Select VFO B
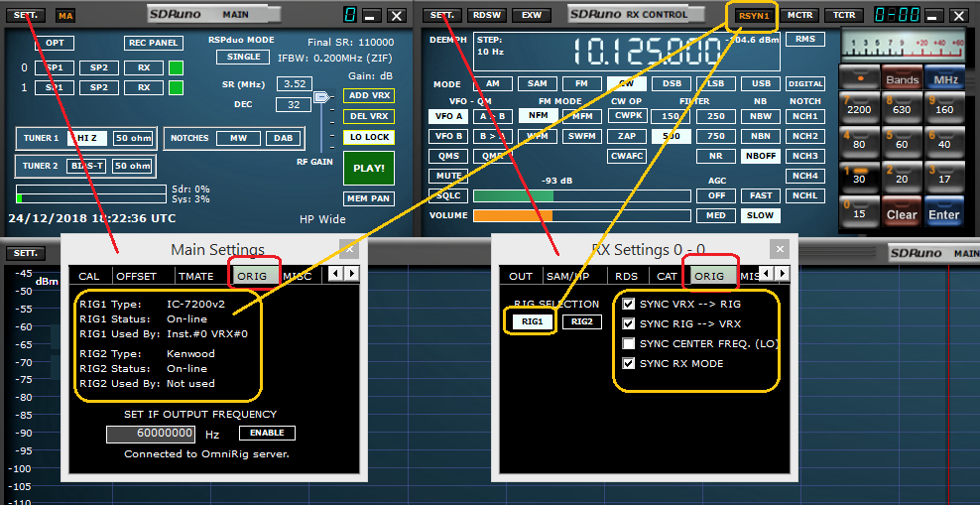This screenshot has height=505, width=980. coord(448,136)
